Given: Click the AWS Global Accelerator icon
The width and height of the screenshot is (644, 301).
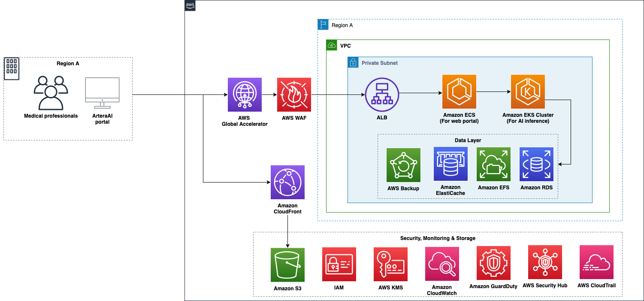Looking at the screenshot, I should [245, 94].
